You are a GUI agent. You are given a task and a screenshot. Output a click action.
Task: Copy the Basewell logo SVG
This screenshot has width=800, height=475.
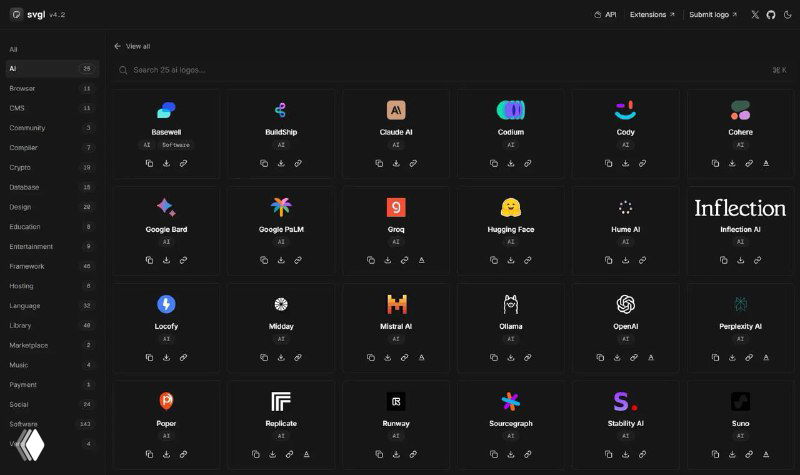[x=149, y=163]
